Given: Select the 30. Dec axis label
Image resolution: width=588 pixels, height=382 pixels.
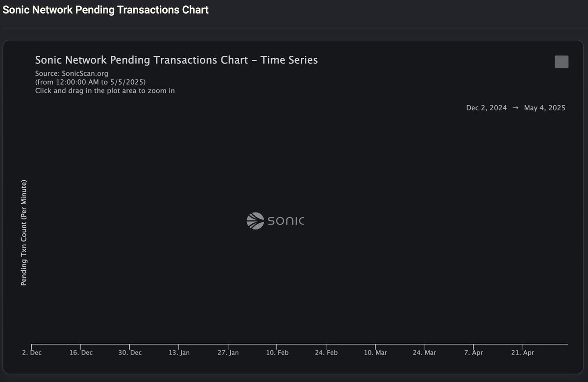Looking at the screenshot, I should (x=130, y=353).
